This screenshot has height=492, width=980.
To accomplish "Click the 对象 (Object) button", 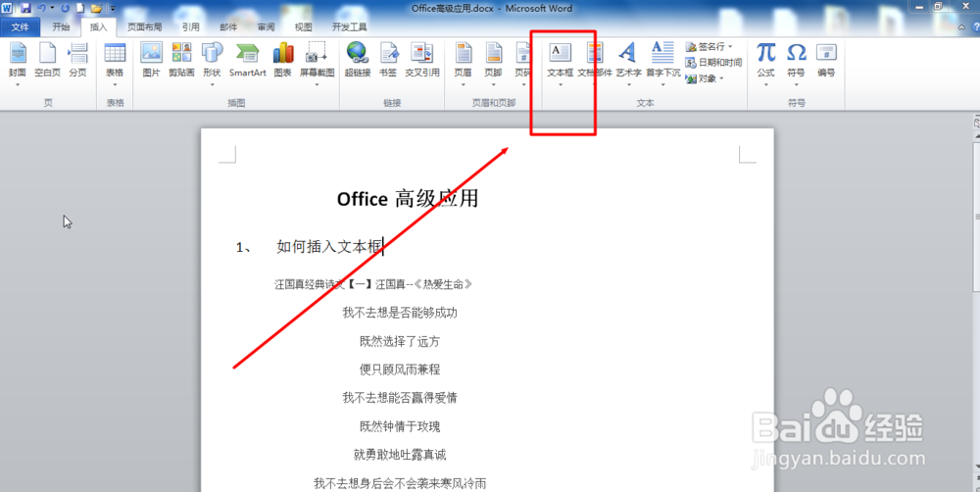I will (702, 78).
